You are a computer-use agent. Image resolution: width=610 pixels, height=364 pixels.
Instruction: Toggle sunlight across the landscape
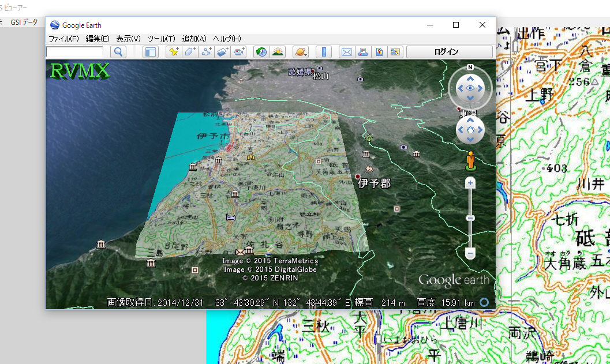278,52
